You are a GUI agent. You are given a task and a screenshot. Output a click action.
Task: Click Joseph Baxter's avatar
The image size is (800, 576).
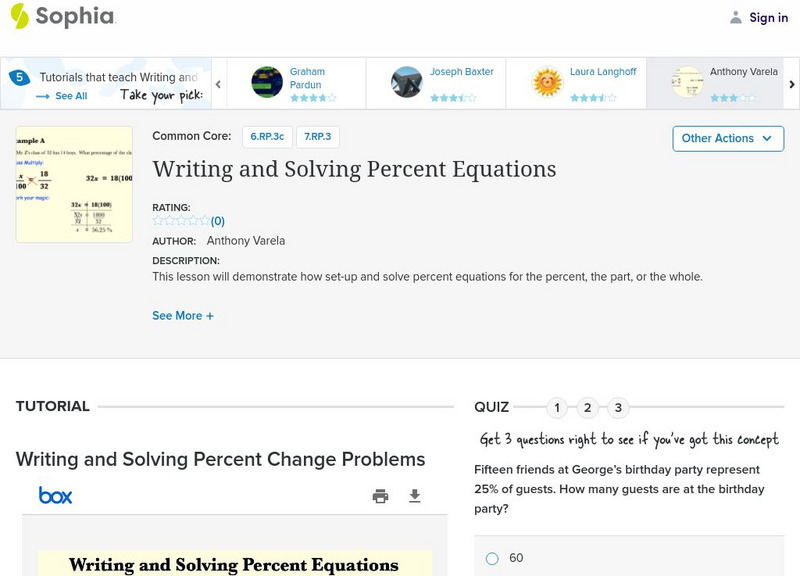(x=407, y=82)
